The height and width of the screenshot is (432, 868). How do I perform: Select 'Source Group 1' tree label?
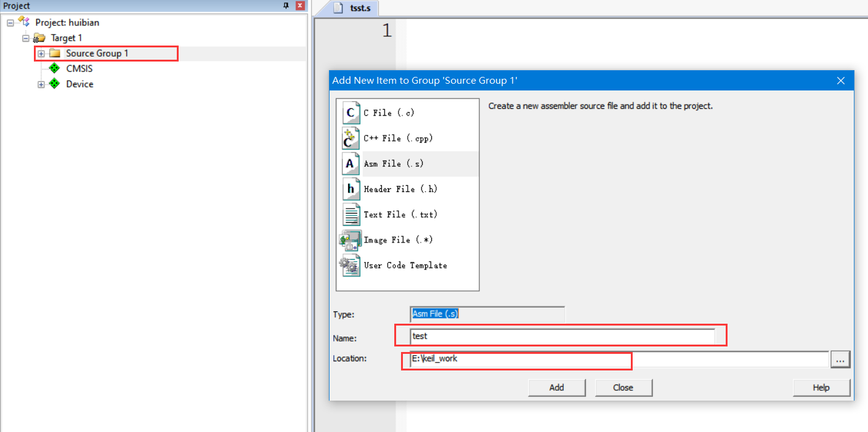[97, 54]
